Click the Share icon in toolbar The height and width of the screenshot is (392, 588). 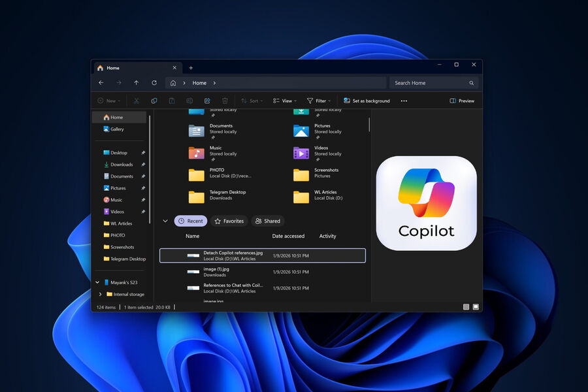point(207,101)
